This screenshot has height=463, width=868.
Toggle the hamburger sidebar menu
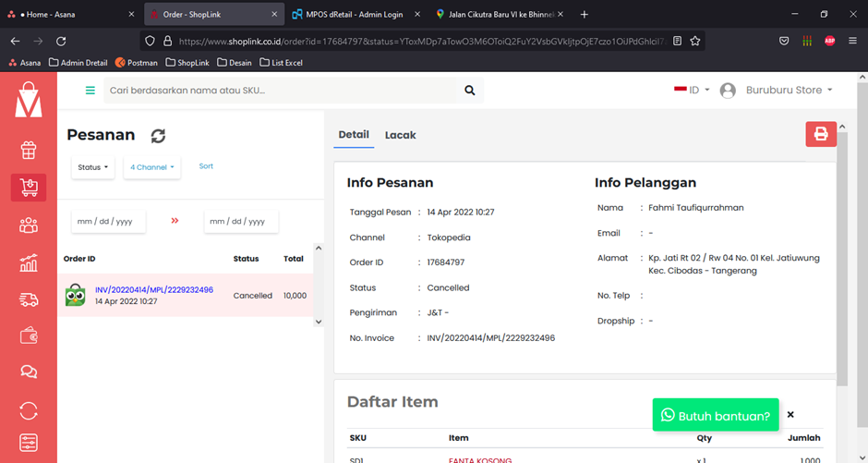coord(90,91)
